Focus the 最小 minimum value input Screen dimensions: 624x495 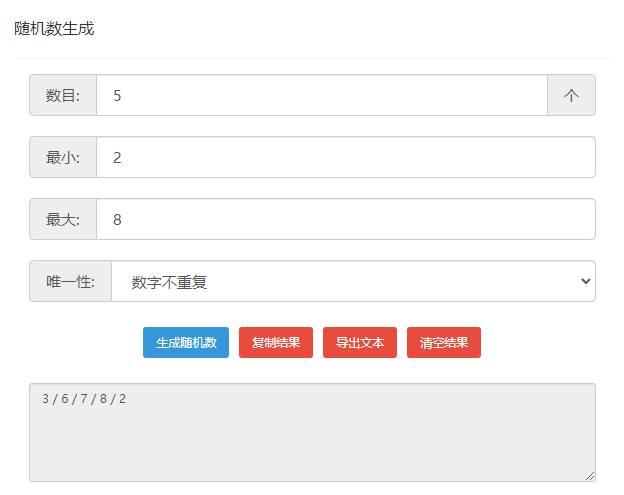346,157
